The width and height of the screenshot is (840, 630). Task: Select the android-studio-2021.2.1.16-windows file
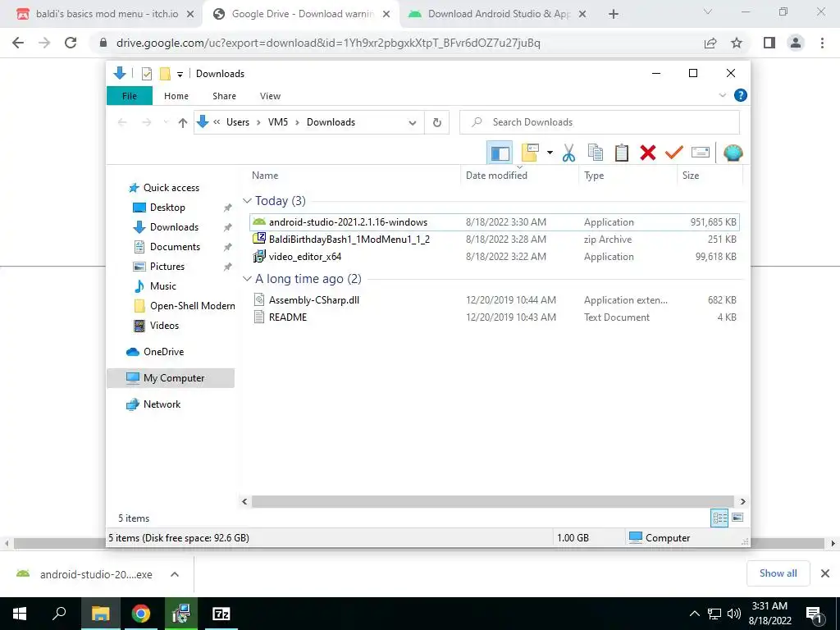tap(495, 222)
